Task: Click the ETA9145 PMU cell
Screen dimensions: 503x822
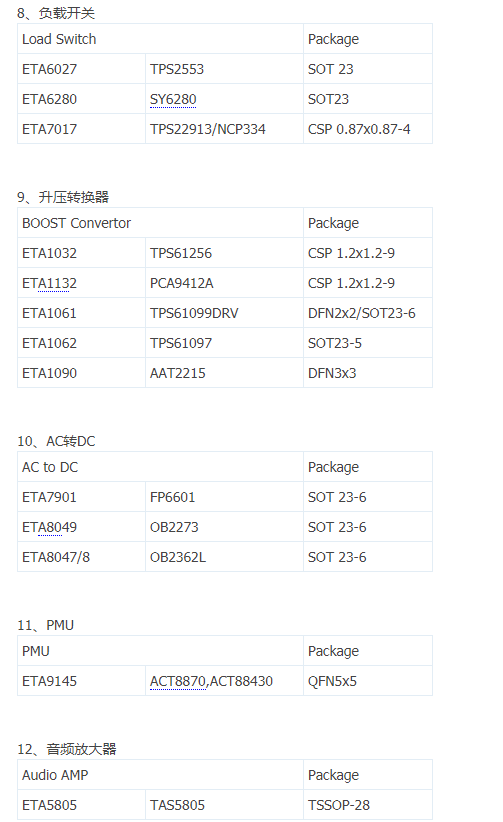Action: click(x=81, y=681)
